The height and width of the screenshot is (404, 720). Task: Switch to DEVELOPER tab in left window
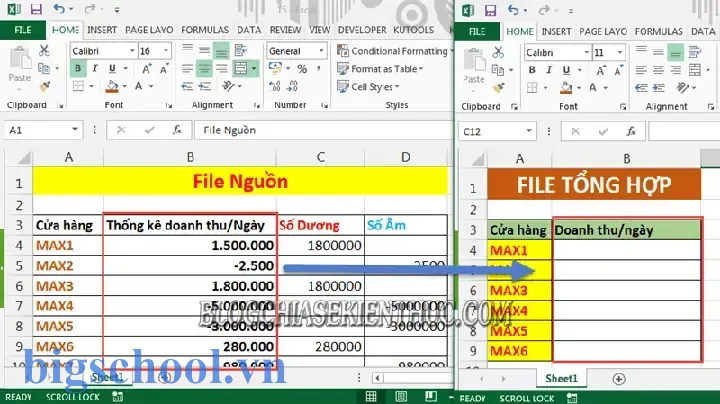[x=362, y=30]
